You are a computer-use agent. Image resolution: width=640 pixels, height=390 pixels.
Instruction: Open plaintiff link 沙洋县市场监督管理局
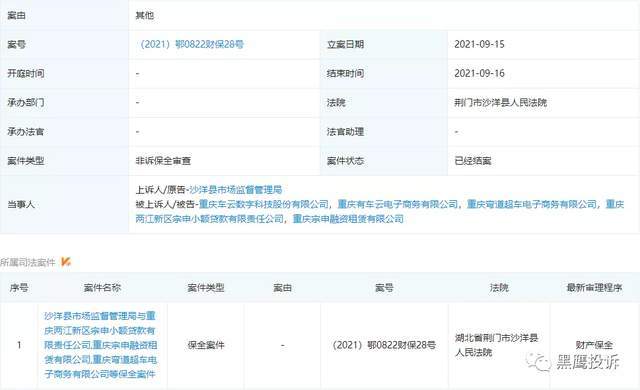tap(236, 190)
